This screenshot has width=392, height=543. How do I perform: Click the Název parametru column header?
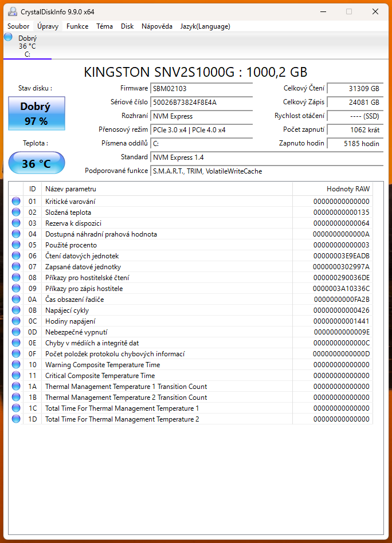click(167, 189)
